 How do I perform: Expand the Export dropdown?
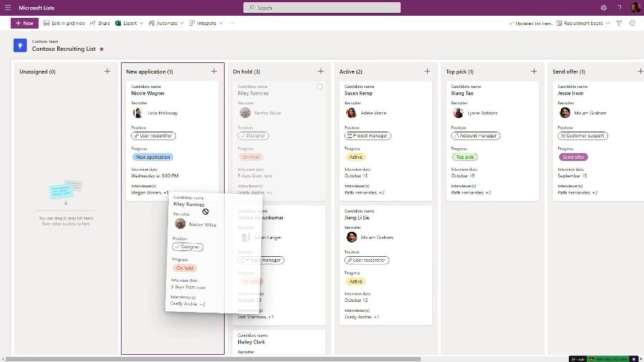[129, 23]
